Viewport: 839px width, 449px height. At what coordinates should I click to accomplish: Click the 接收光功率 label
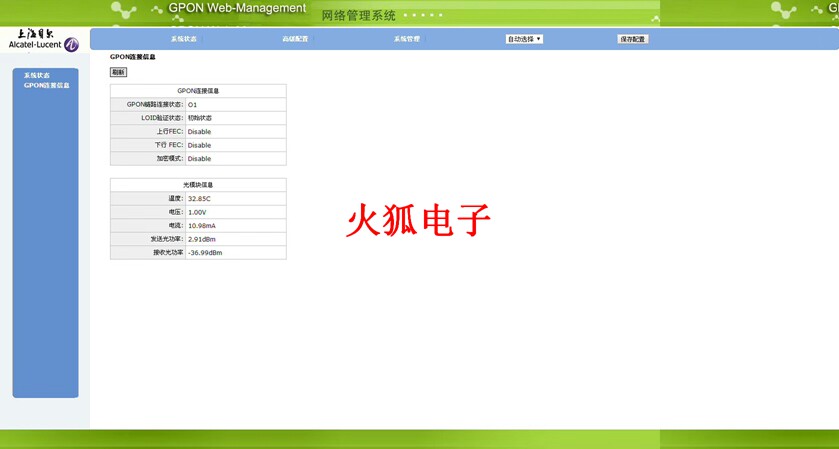[x=168, y=252]
